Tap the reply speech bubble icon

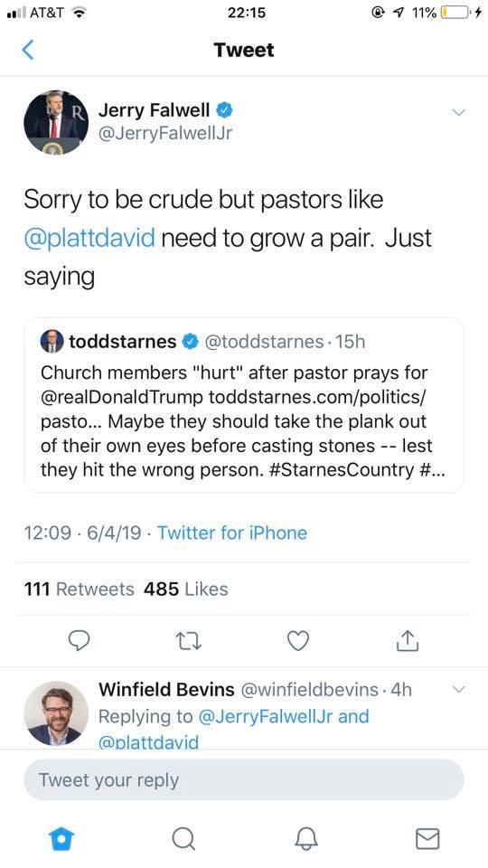click(x=79, y=641)
